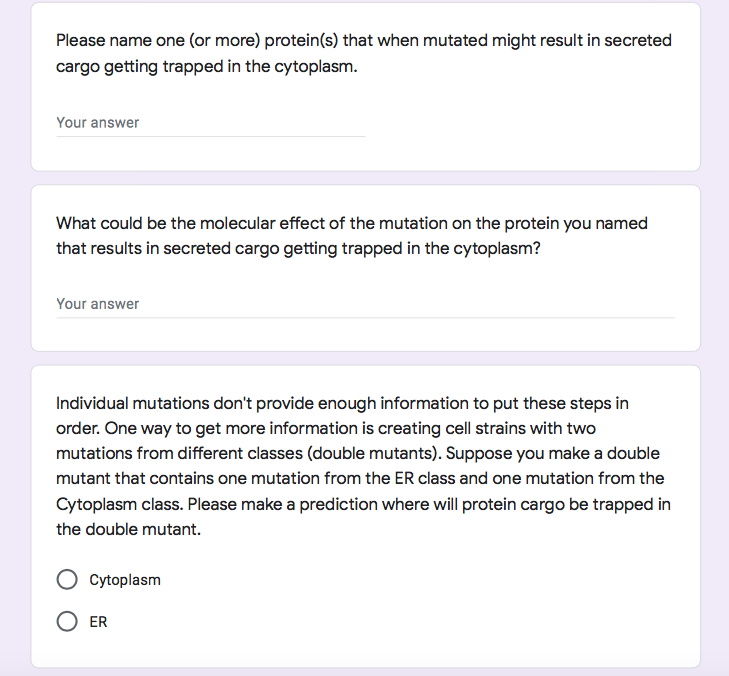Click blank area beside the ER option
The width and height of the screenshot is (729, 676).
pos(372,622)
